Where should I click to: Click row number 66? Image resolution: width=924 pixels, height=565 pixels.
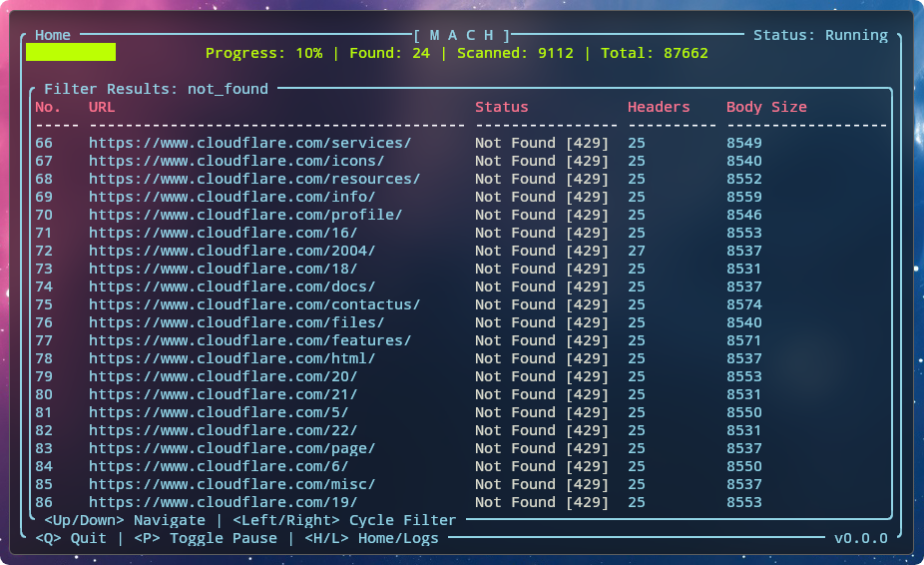pyautogui.click(x=44, y=144)
